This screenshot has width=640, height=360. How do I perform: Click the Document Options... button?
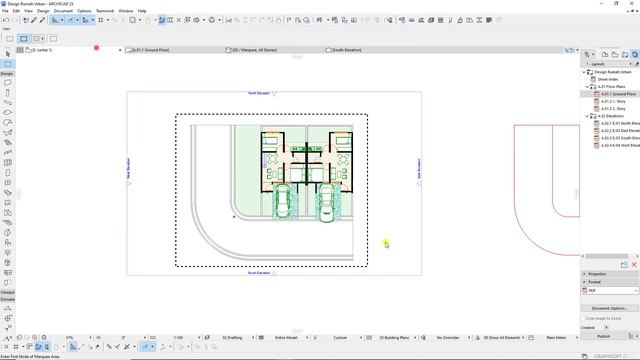coord(609,308)
